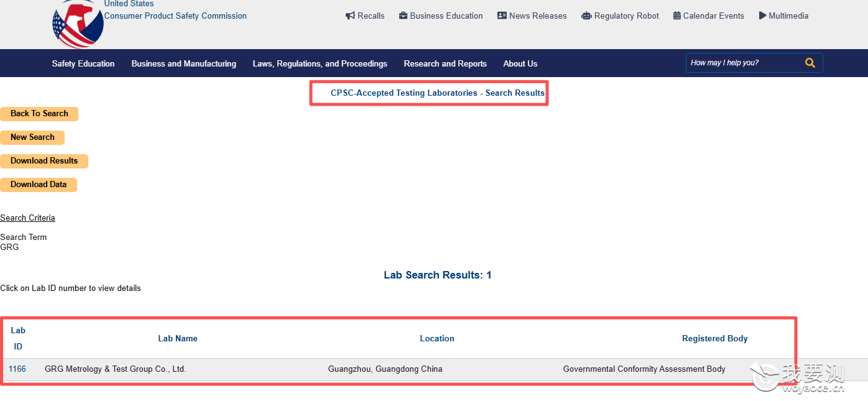868x401 pixels.
Task: Click the Multimedia play icon
Action: coord(762,16)
